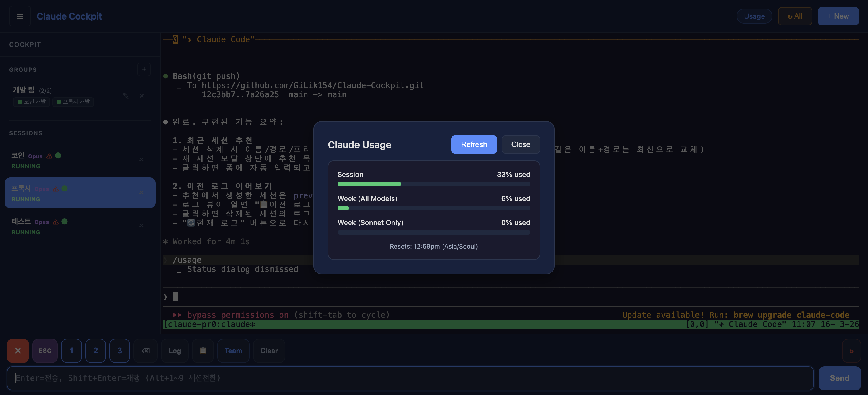The image size is (868, 395).
Task: Click the "[claude-pr0:claude*" tmux status text
Action: click(x=209, y=324)
